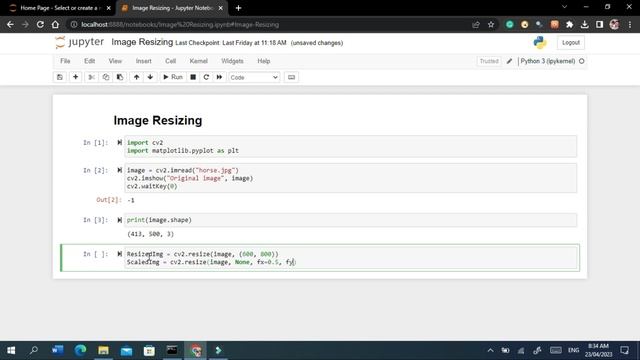640x360 pixels.
Task: Save notebook with the floppy disk icon
Action: (x=60, y=77)
